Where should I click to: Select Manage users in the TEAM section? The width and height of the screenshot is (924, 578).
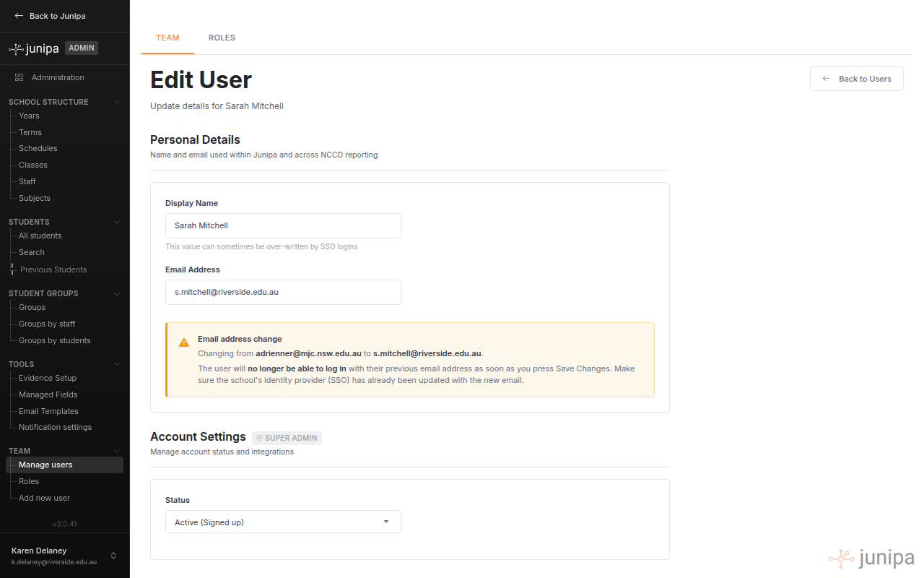(45, 465)
